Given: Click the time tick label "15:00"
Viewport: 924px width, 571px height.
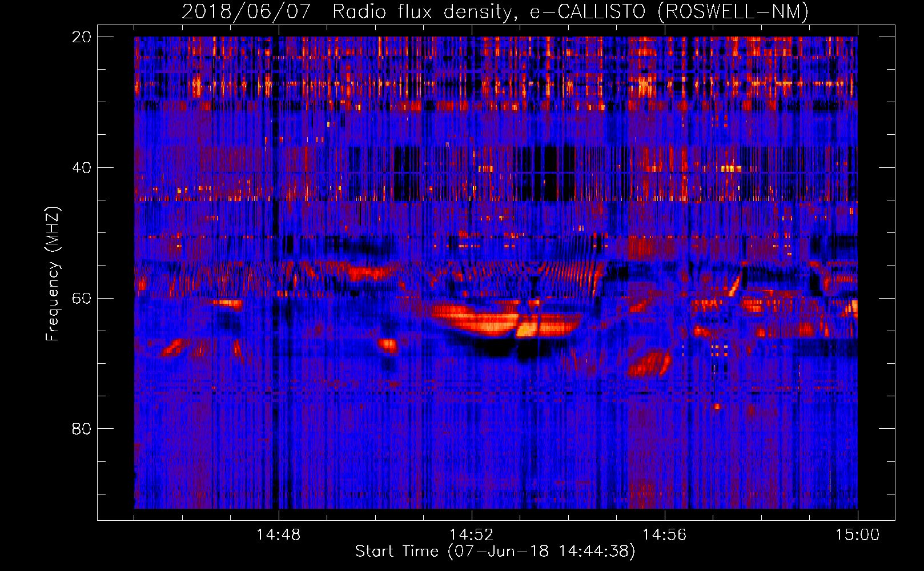Looking at the screenshot, I should coord(857,535).
